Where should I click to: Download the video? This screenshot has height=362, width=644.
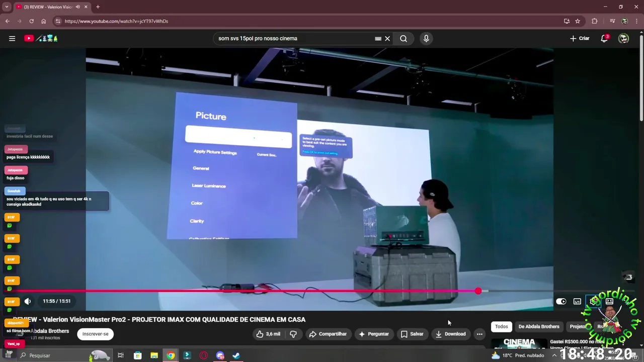coord(451,334)
